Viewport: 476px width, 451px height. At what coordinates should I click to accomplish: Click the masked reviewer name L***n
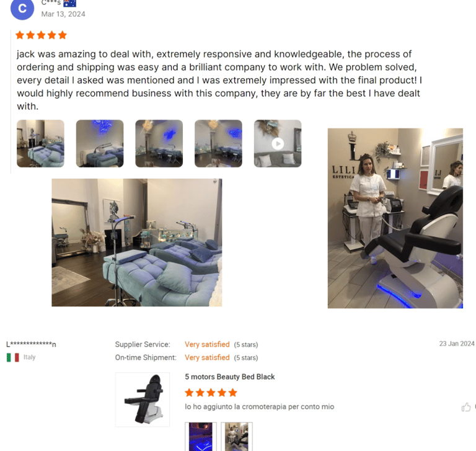pyautogui.click(x=31, y=344)
